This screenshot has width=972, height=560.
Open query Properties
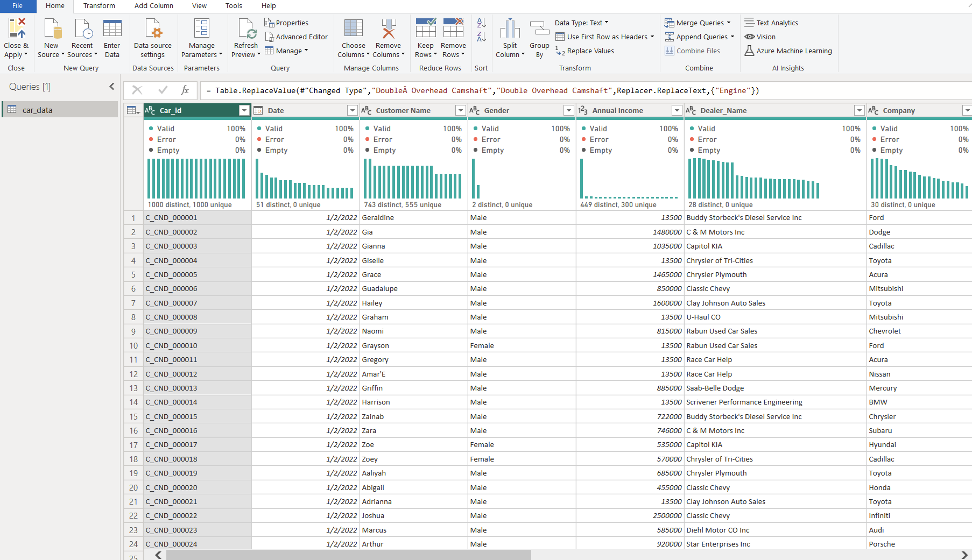286,23
